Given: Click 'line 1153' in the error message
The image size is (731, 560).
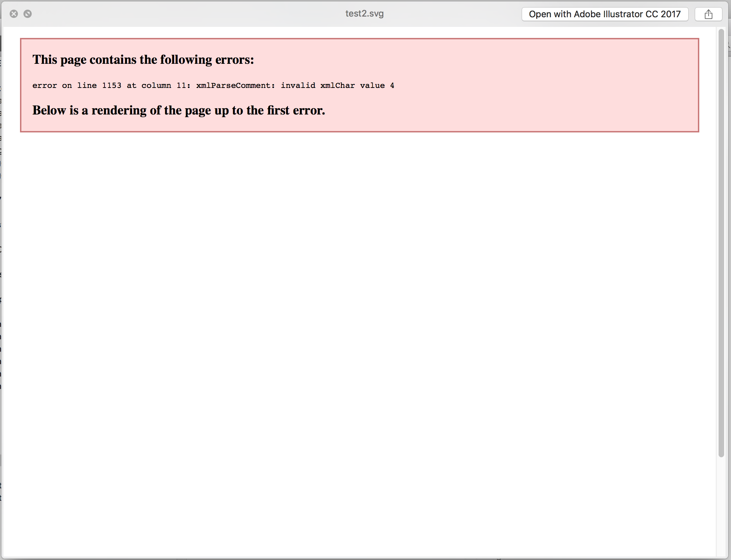Looking at the screenshot, I should click(99, 86).
